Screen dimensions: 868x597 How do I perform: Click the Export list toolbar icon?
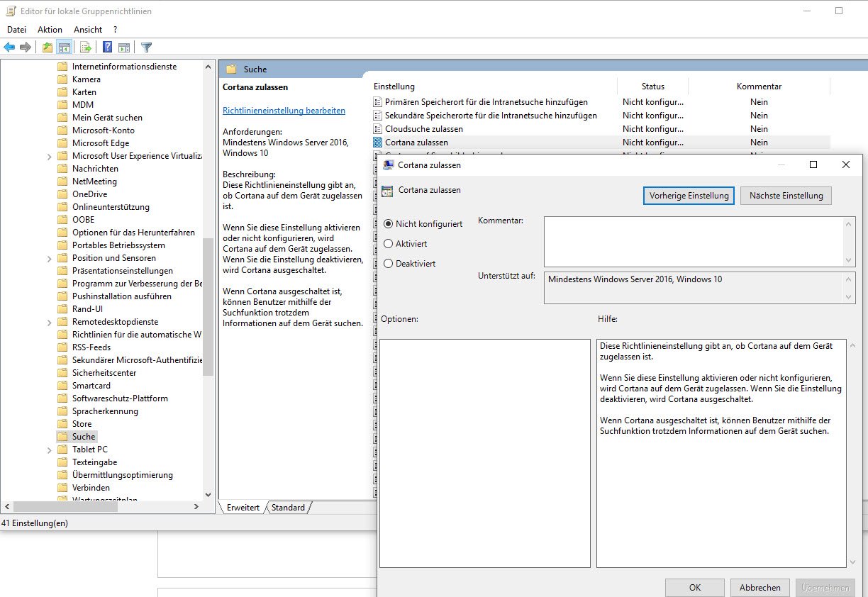pos(86,48)
